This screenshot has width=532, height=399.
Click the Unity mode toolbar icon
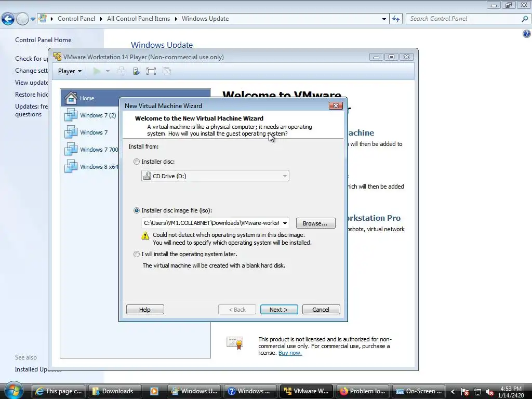click(x=167, y=71)
